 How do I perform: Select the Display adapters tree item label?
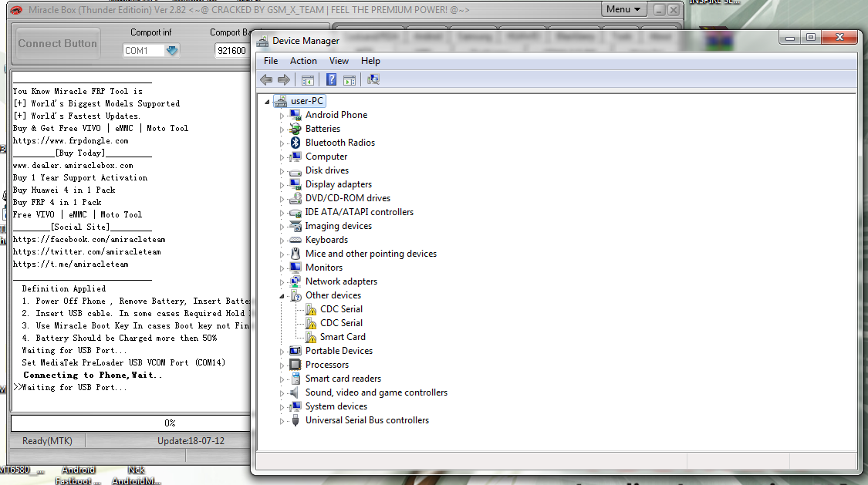339,184
